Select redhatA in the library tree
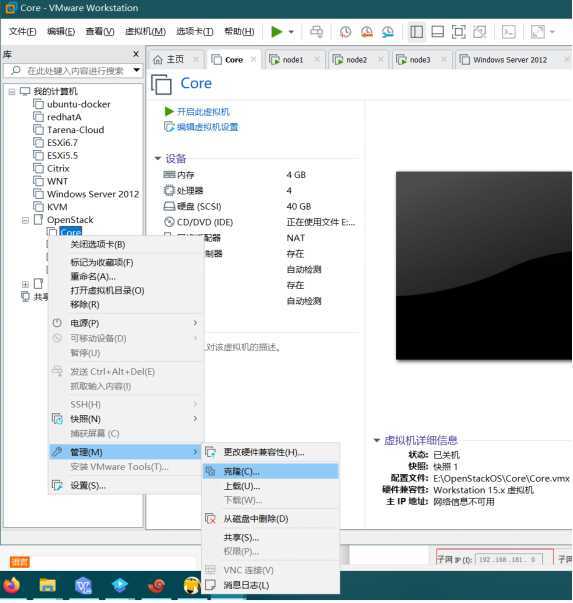Screen dimensions: 573x603 click(x=64, y=117)
